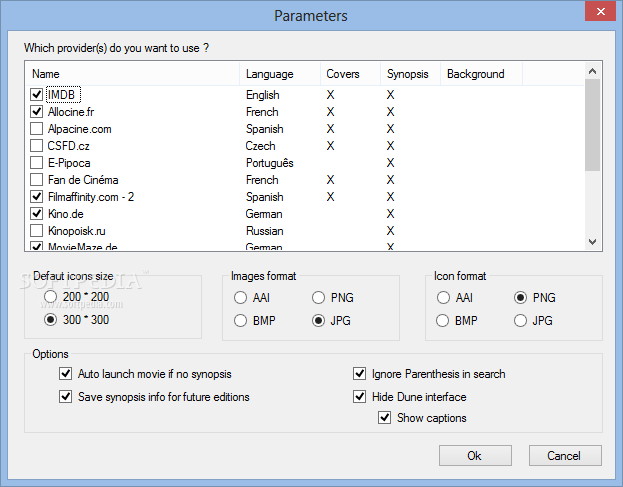Select the E-Pipoca row name
This screenshot has width=623, height=487.
pos(69,163)
